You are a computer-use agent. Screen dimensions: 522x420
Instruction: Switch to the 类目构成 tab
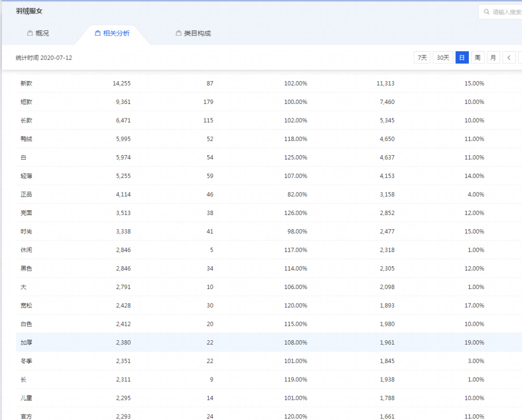tap(193, 33)
